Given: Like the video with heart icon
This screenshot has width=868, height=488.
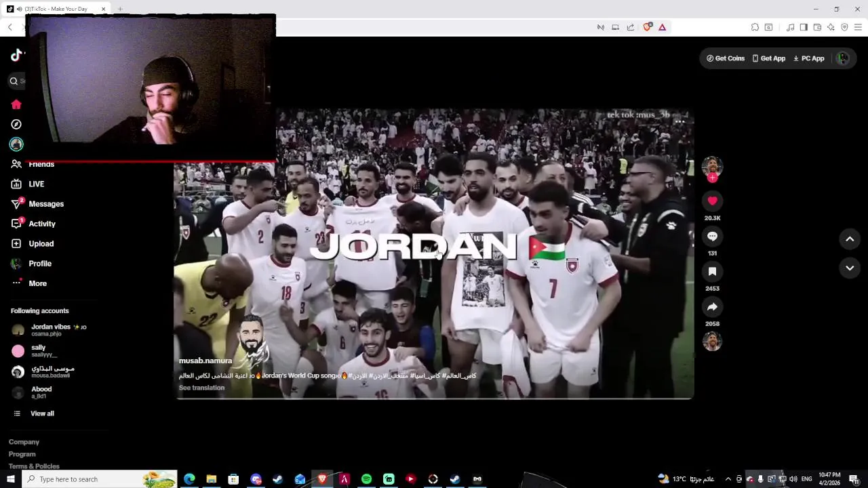Looking at the screenshot, I should [x=712, y=201].
